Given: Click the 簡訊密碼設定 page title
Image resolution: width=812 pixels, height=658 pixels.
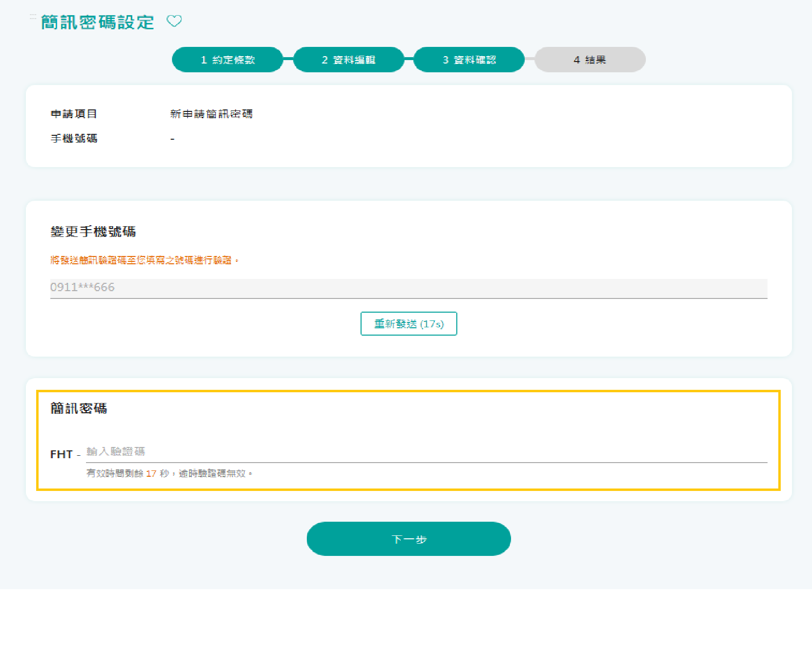Looking at the screenshot, I should point(98,22).
